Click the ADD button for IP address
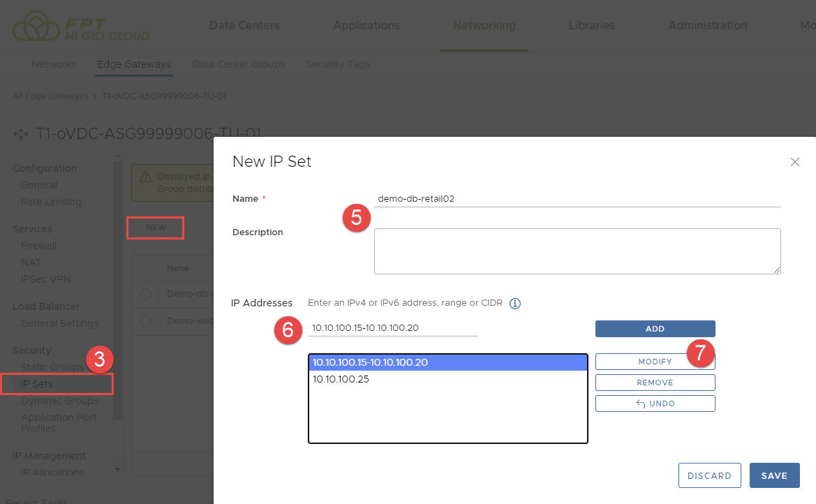 pos(655,329)
